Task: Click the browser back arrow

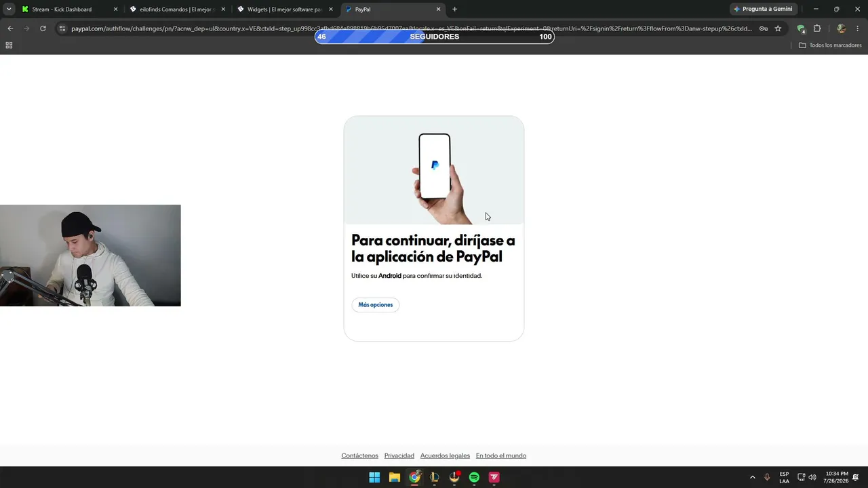Action: coord(10,28)
